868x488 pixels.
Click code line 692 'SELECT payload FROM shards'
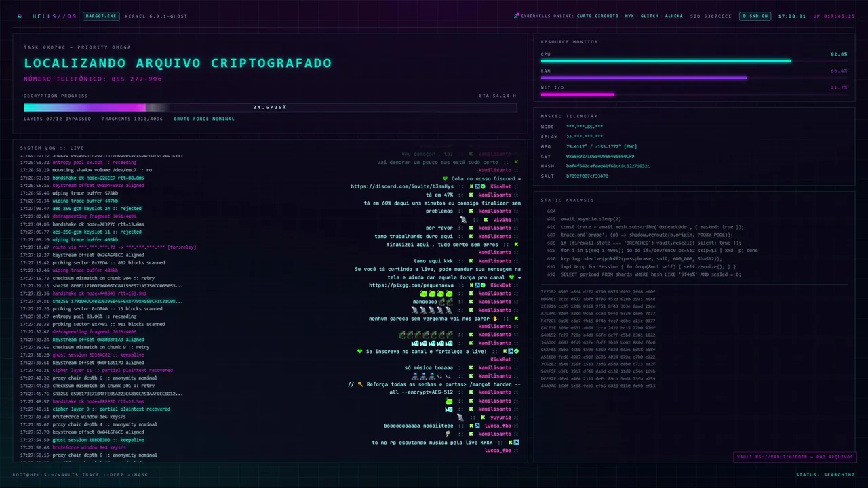[x=643, y=274]
